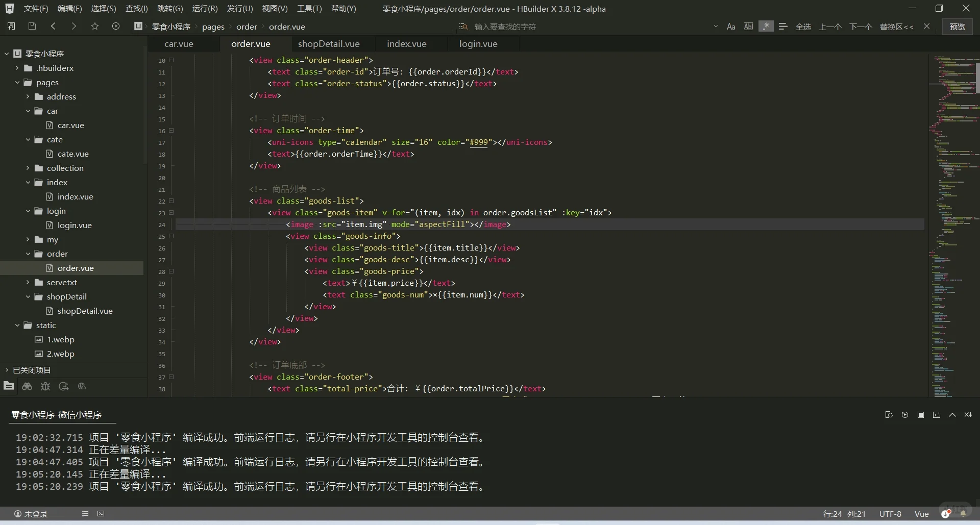
Task: Click the editor vertical scrollbar thumb
Action: (977, 78)
